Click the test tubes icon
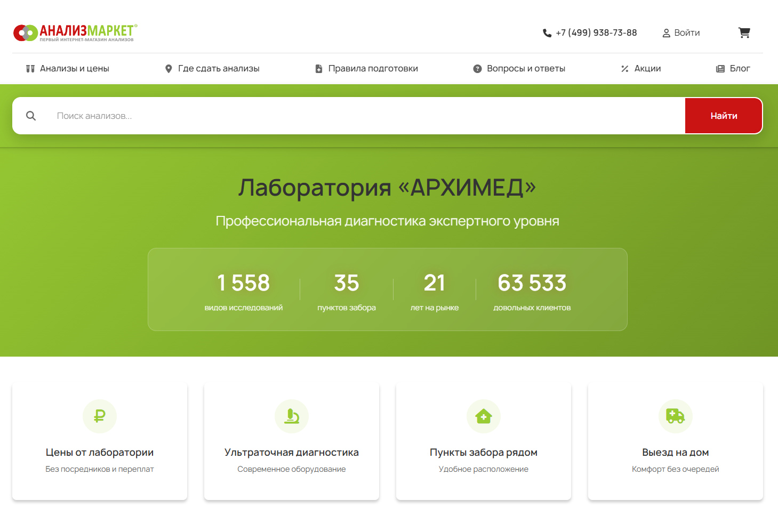 pos(30,69)
